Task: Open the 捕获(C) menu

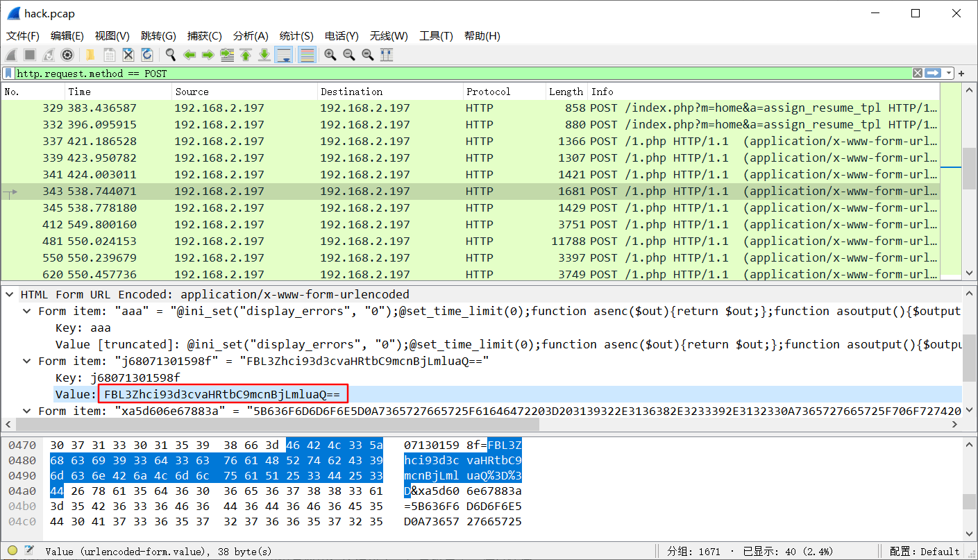Action: [205, 36]
